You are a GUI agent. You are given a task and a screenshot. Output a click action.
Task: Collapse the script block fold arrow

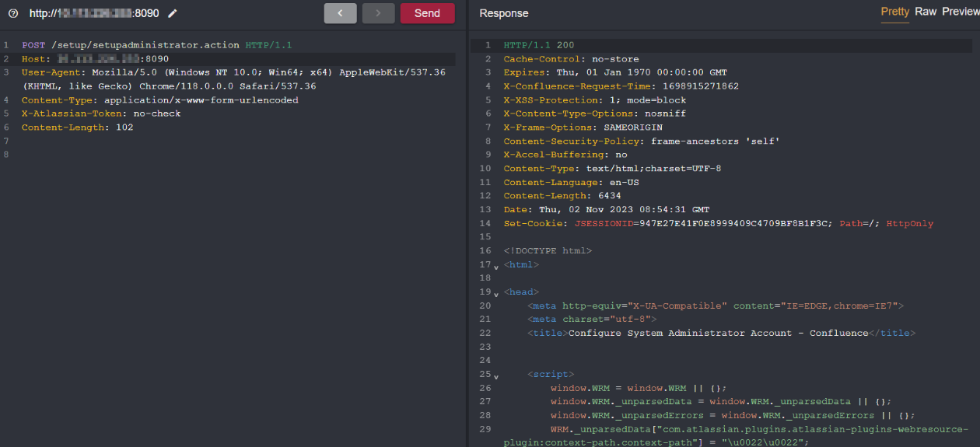[496, 376]
